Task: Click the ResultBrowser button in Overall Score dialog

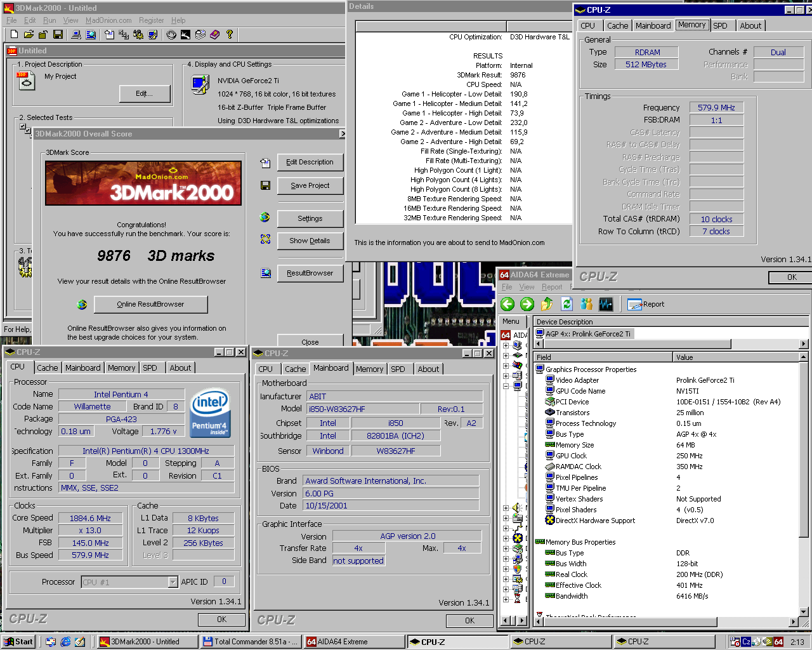Action: 310,273
